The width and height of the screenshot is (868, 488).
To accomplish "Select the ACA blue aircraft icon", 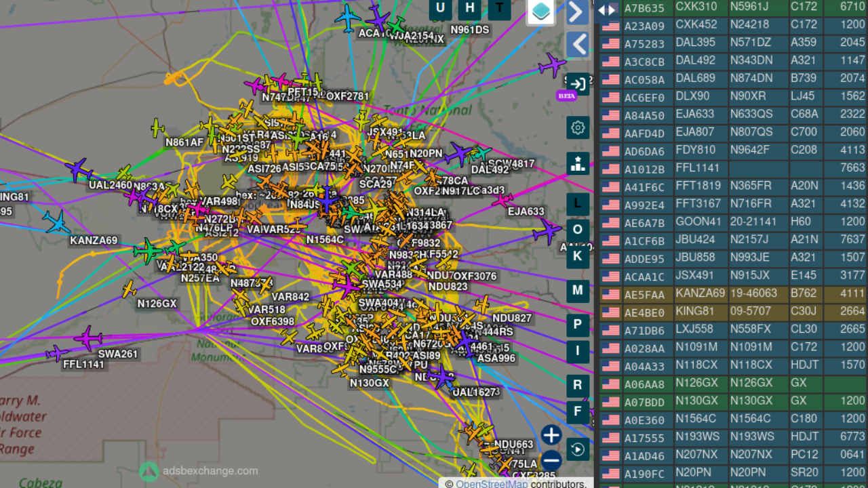I will click(x=348, y=18).
